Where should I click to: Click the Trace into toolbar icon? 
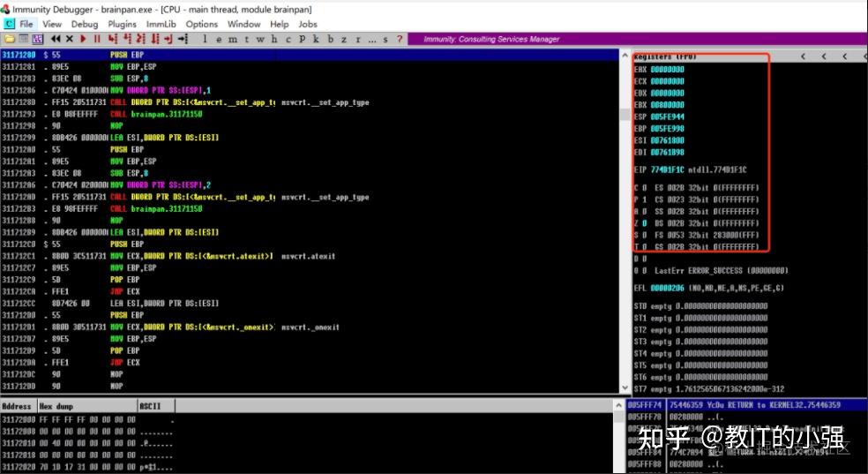(x=140, y=39)
